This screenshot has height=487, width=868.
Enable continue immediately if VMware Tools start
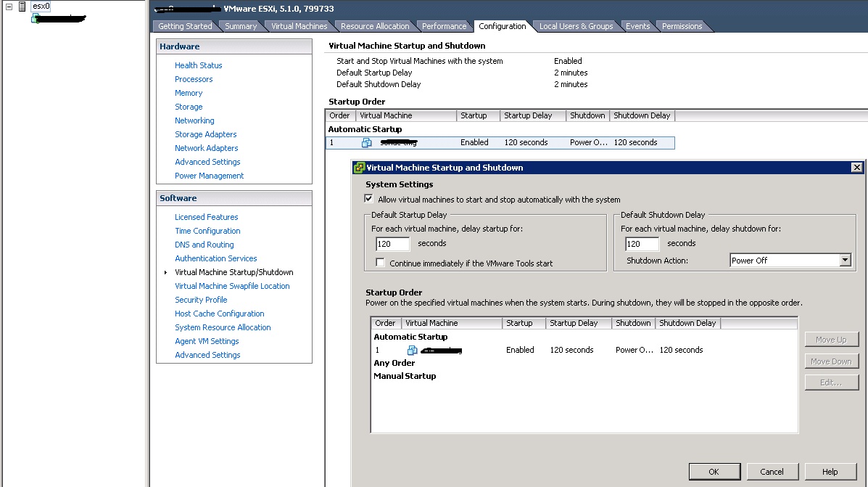pos(380,263)
